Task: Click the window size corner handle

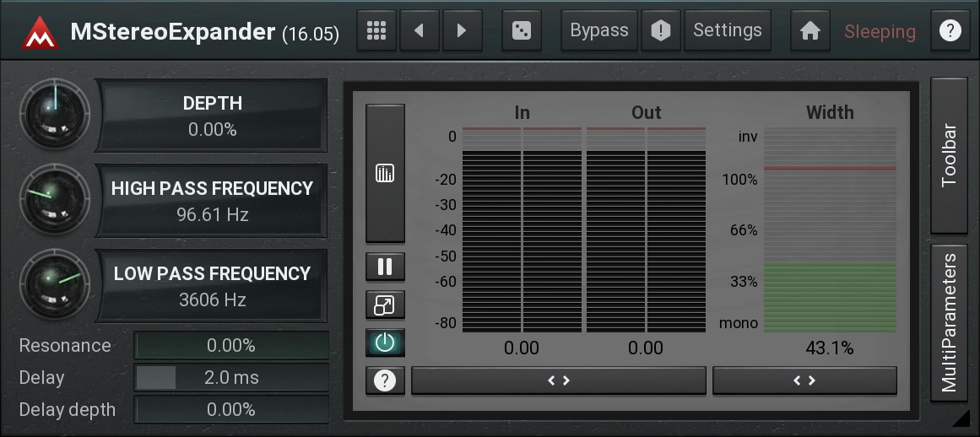Action: (x=961, y=418)
